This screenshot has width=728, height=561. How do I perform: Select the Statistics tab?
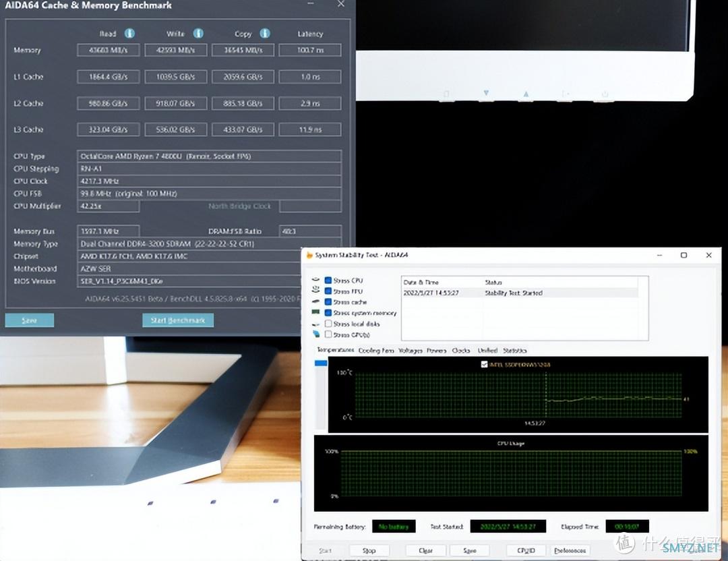(515, 351)
